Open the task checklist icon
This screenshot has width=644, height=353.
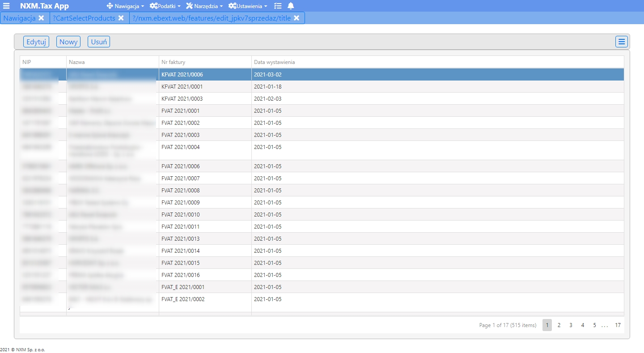pos(278,6)
